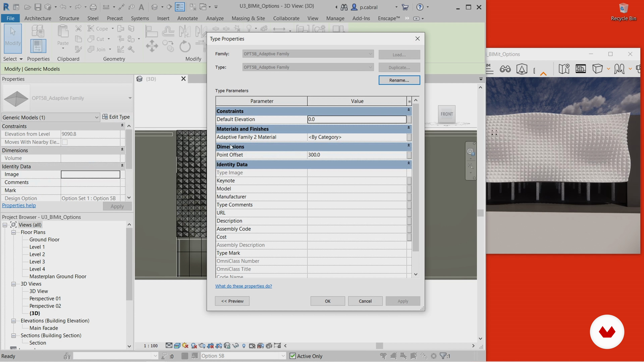Collapse the Floor Plans tree node
644x362 pixels.
pyautogui.click(x=14, y=232)
